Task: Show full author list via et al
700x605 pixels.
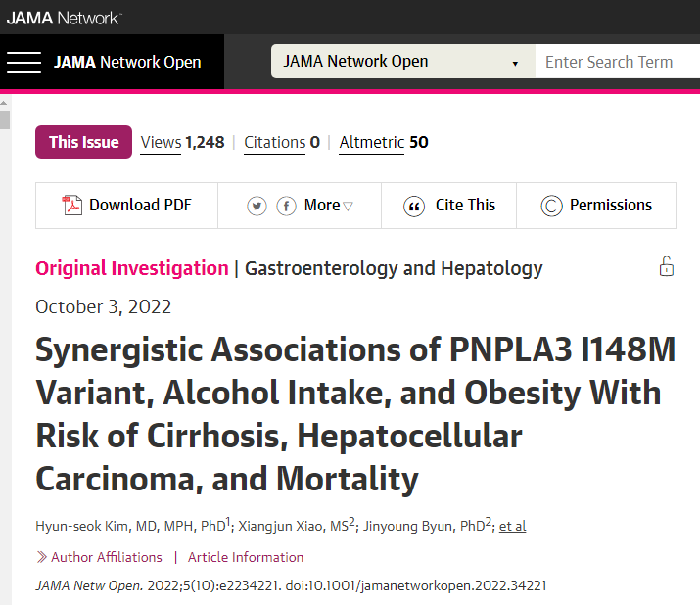Action: pyautogui.click(x=512, y=526)
